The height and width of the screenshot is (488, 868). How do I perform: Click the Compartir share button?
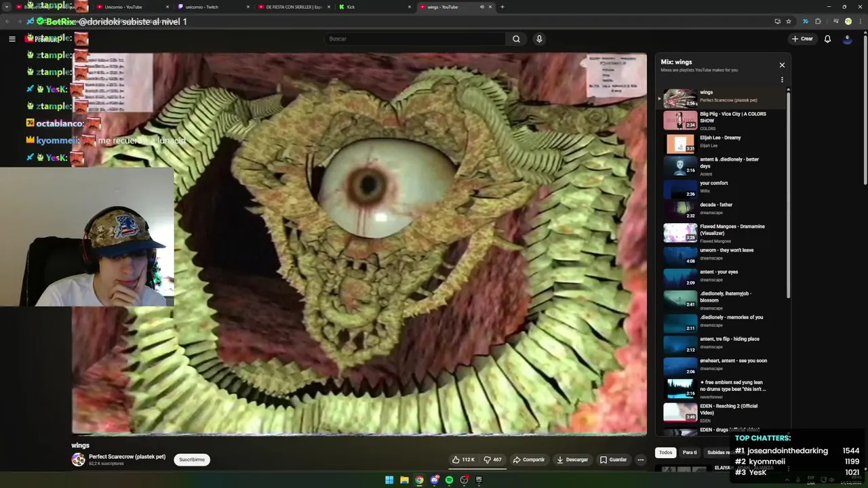click(x=529, y=460)
